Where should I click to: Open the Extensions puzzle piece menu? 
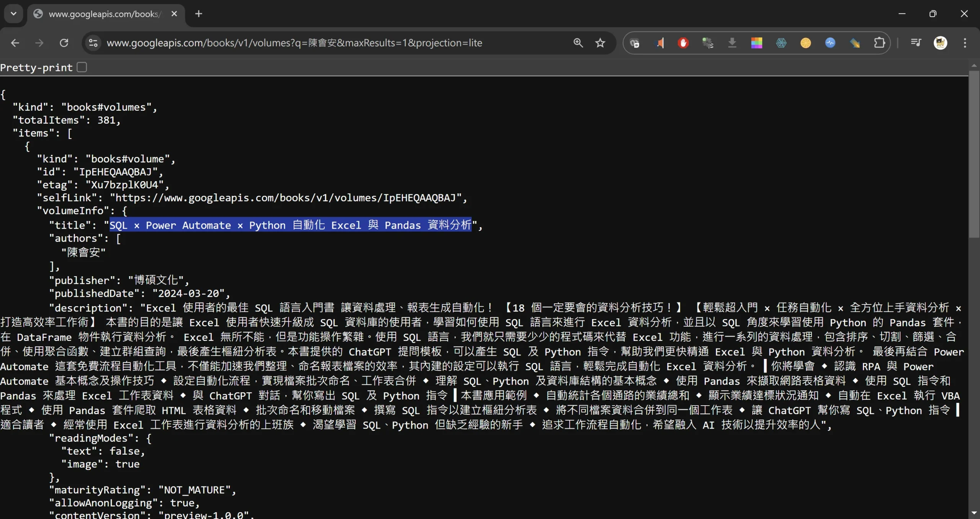point(879,43)
